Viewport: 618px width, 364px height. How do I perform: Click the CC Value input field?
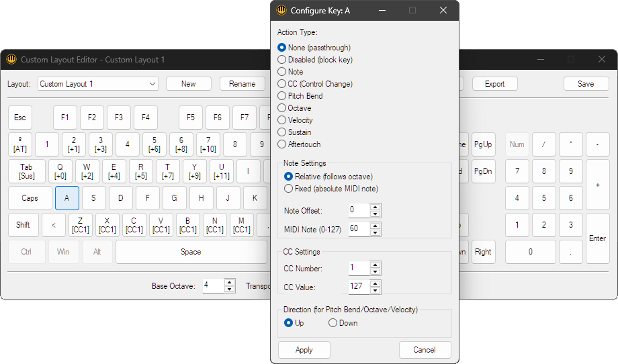[x=359, y=287]
